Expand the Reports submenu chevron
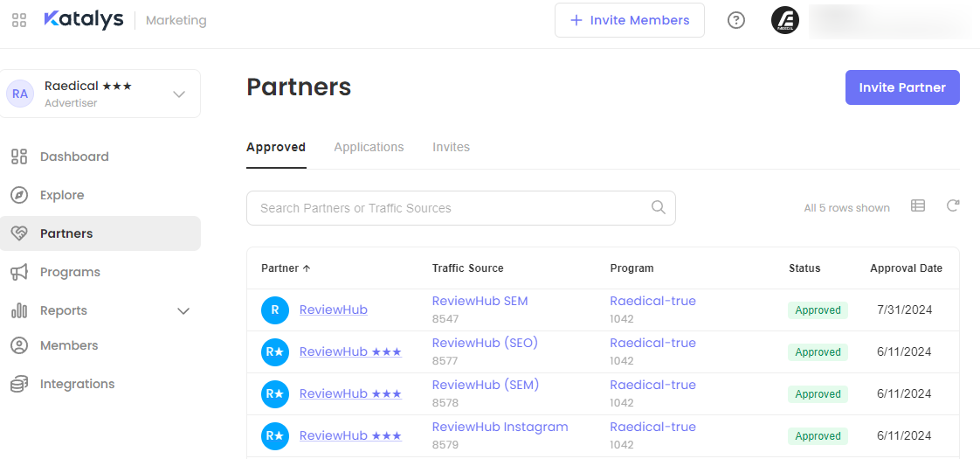The width and height of the screenshot is (980, 459). (x=183, y=310)
